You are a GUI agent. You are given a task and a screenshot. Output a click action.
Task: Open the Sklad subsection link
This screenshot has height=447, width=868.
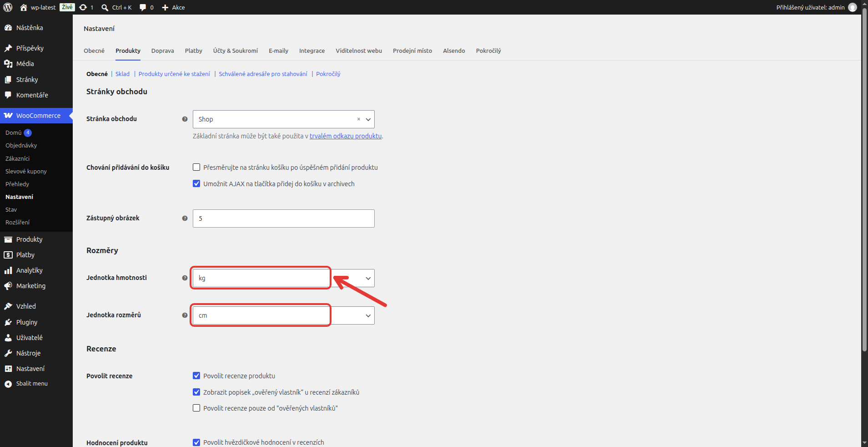[x=122, y=74]
